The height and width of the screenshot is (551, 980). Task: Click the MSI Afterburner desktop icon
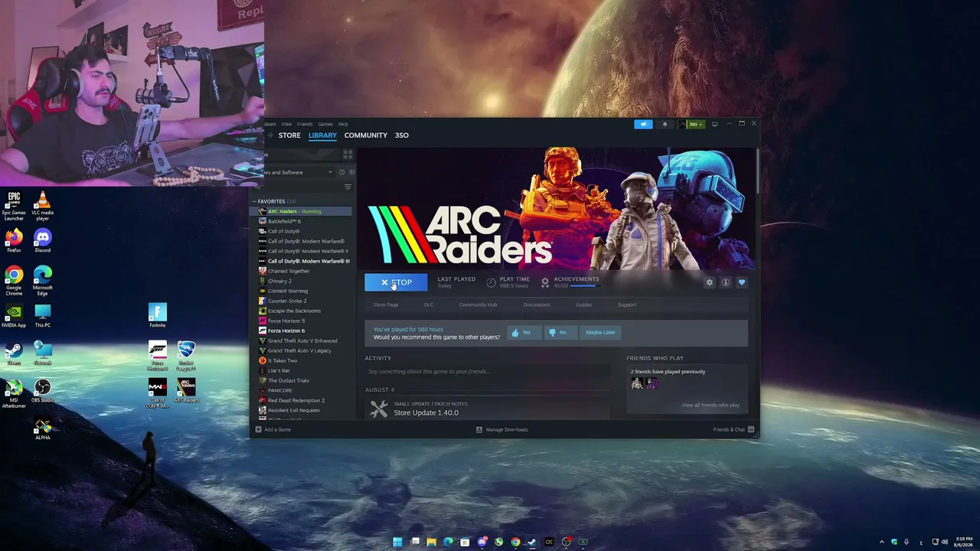tap(14, 393)
